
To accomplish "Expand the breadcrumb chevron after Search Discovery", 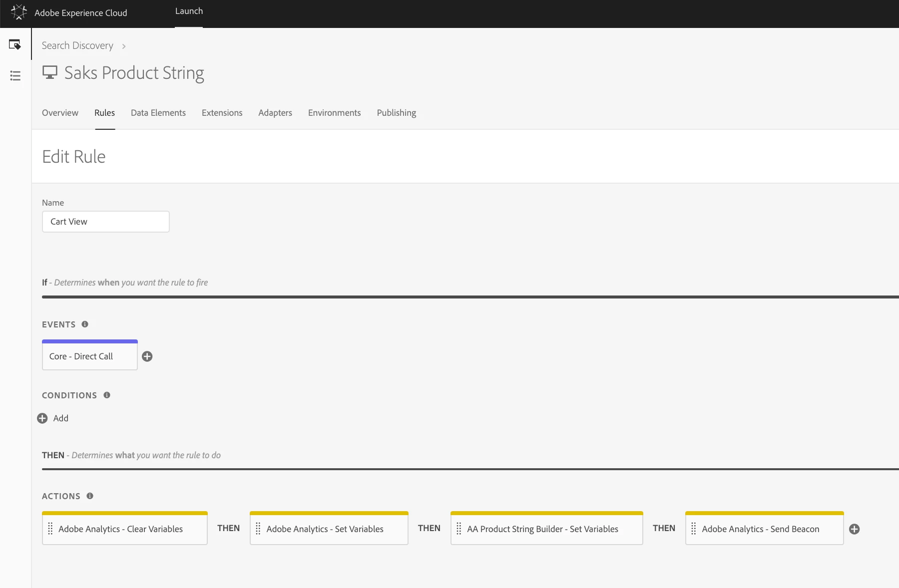I will coord(124,46).
